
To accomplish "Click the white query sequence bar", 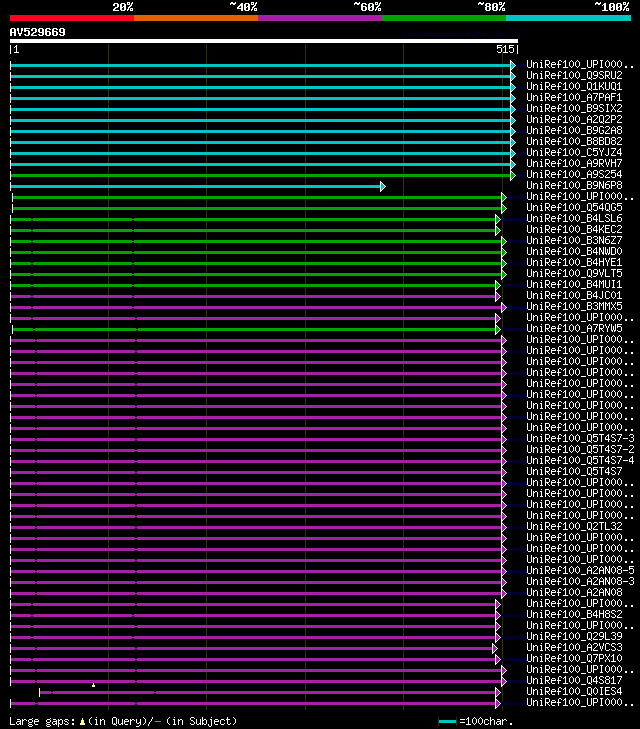I will coord(264,41).
